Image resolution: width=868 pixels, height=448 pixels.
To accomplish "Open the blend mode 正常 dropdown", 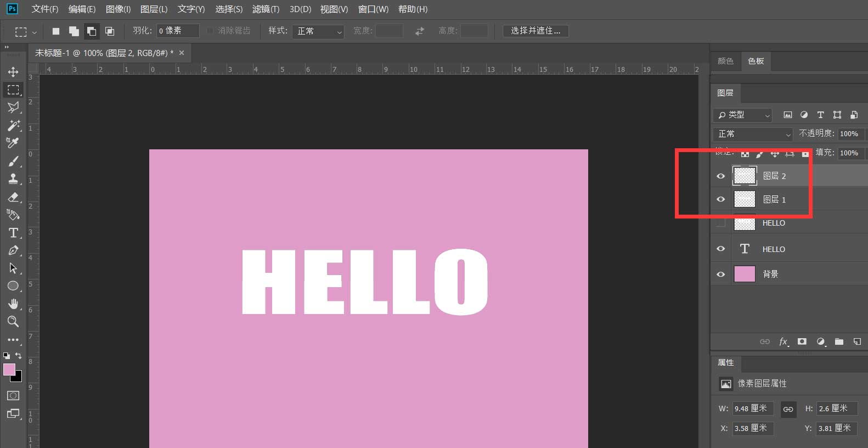I will coord(753,134).
